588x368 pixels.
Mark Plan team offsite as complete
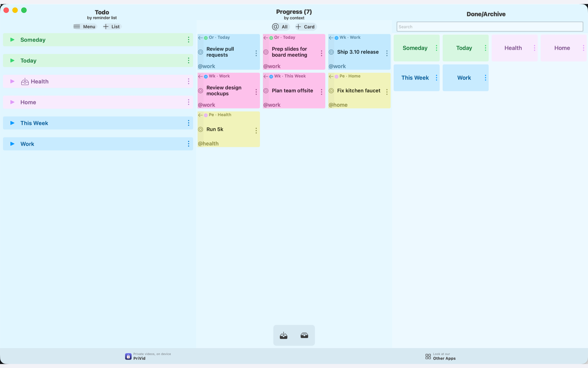(266, 91)
